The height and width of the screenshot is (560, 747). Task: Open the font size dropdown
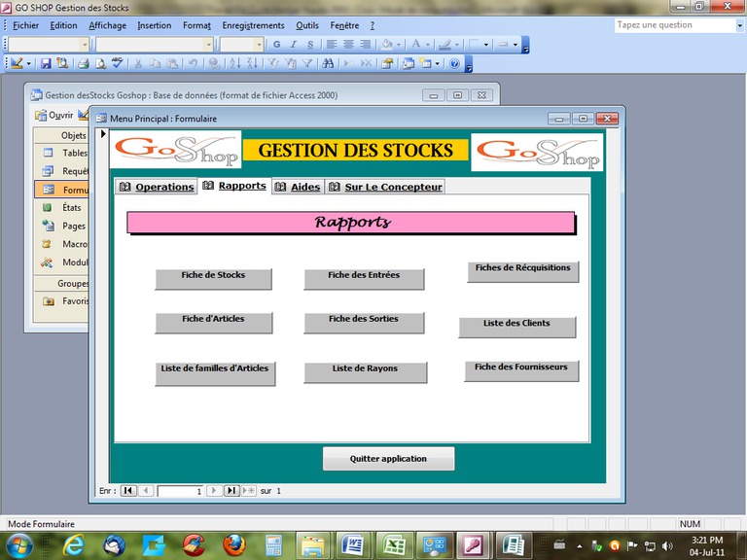(x=259, y=44)
